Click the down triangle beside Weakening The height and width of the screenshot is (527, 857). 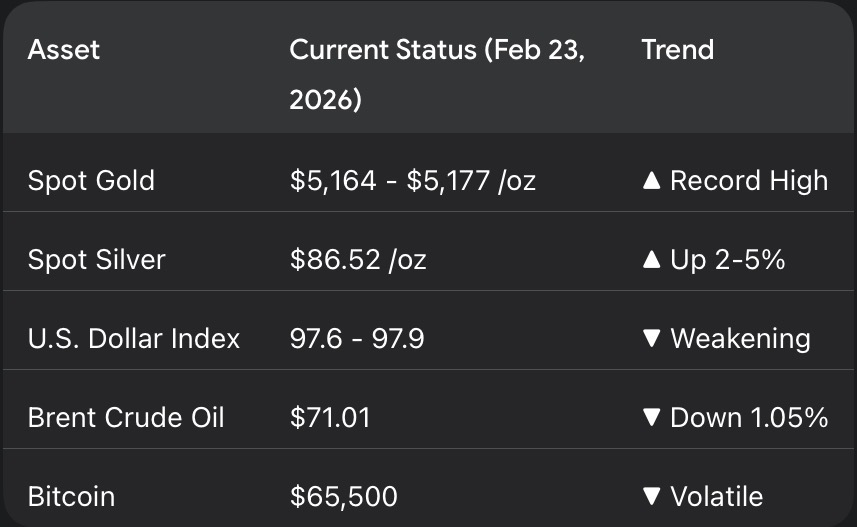tap(652, 339)
